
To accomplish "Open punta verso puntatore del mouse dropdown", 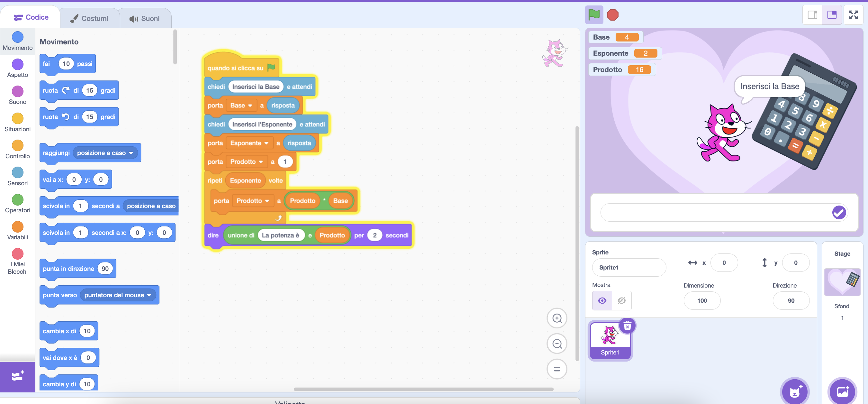I will tap(118, 295).
